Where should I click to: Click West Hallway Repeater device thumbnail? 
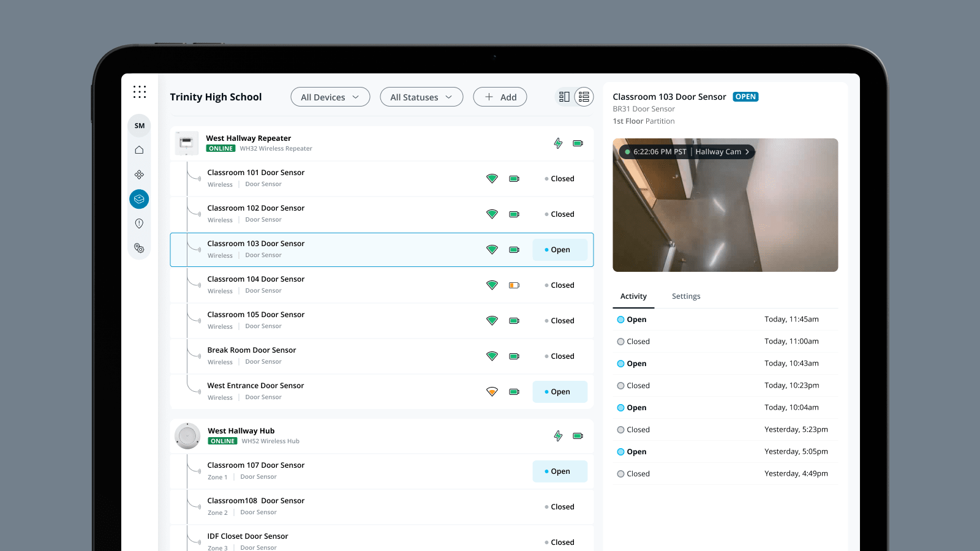click(x=186, y=143)
